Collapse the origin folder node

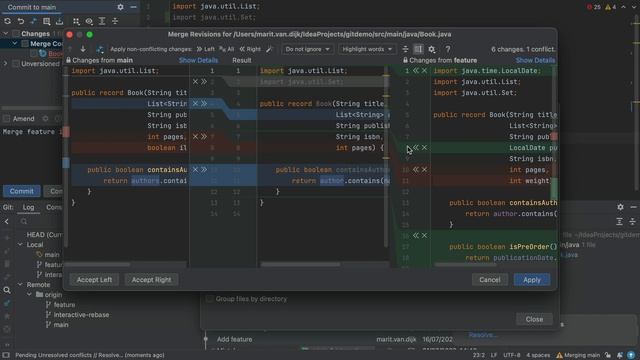(29, 294)
